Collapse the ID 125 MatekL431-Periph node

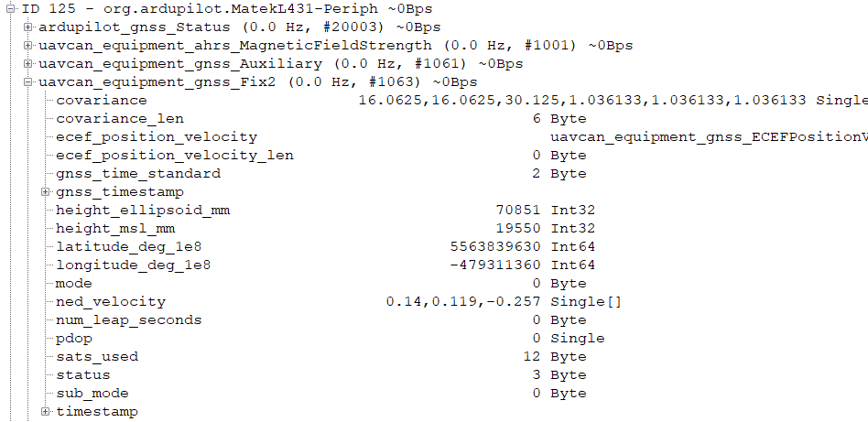[10, 9]
